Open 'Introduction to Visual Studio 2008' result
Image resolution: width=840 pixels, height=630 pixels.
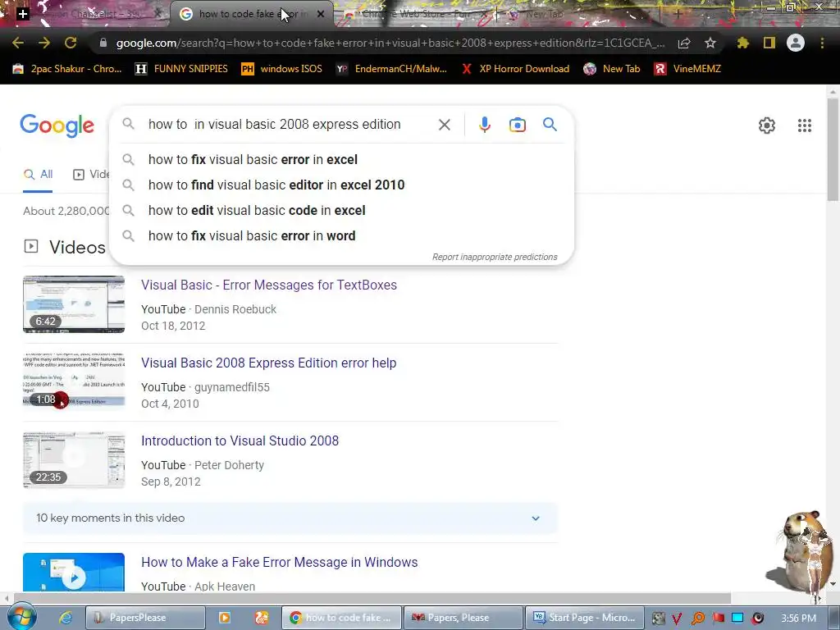pos(240,441)
